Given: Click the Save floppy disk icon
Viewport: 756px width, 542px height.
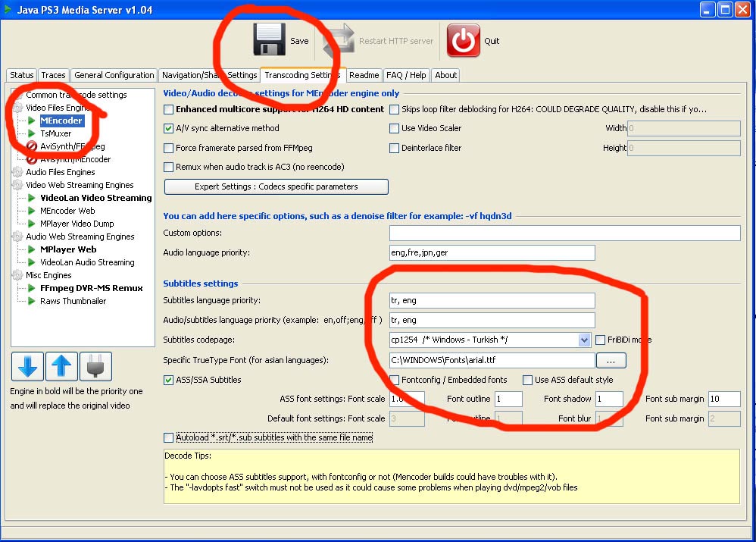Looking at the screenshot, I should tap(269, 39).
